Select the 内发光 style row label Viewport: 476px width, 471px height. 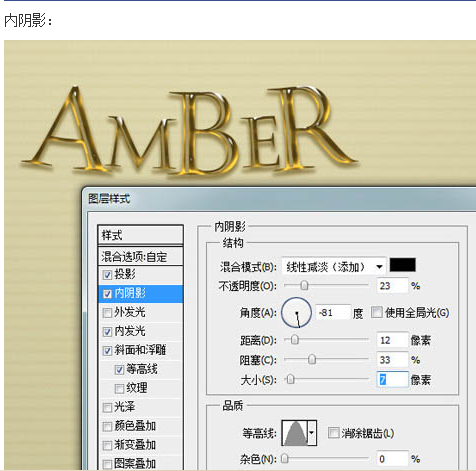pos(130,331)
